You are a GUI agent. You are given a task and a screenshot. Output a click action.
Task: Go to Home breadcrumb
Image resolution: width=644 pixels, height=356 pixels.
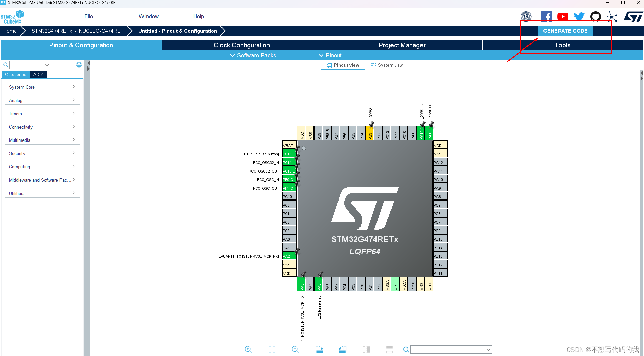tap(10, 31)
